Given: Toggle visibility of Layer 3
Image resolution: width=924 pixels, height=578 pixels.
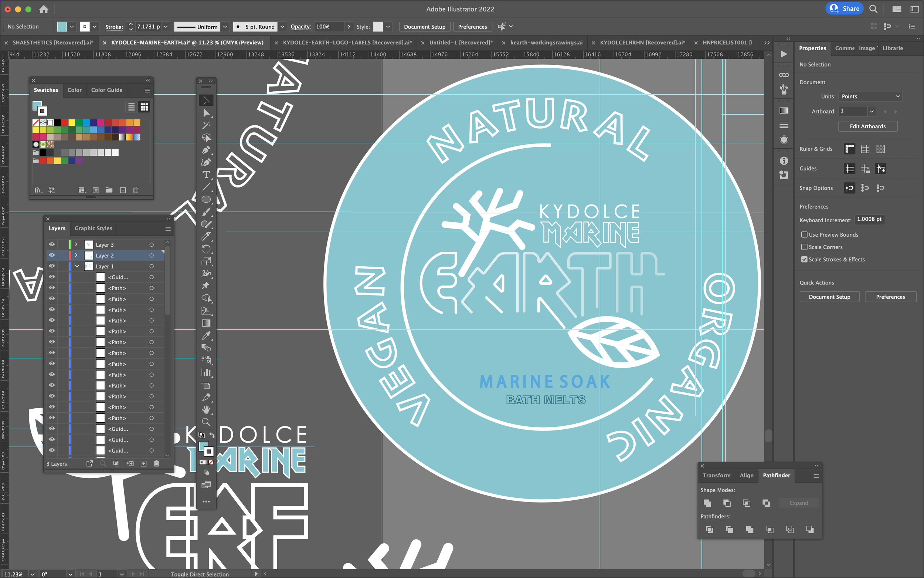Looking at the screenshot, I should 52,244.
